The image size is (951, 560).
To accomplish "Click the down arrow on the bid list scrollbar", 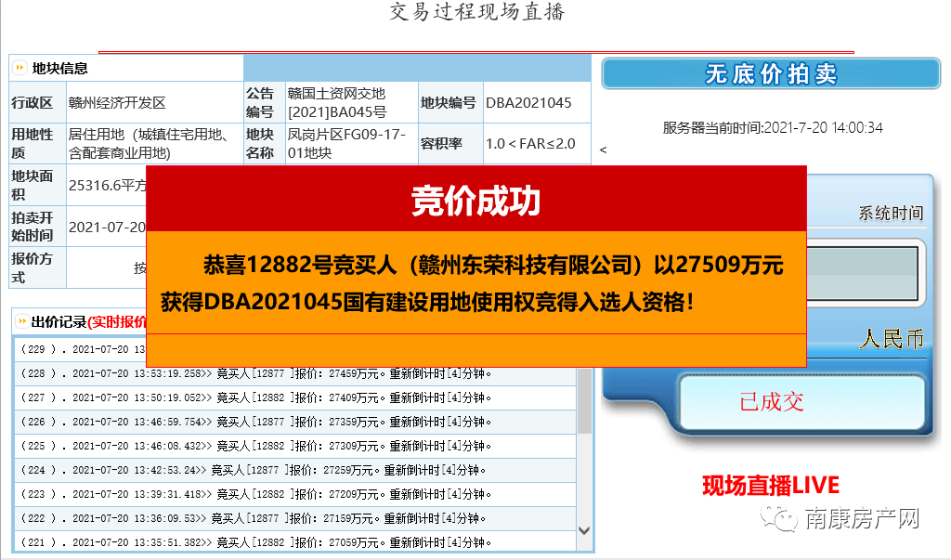I will click(583, 529).
